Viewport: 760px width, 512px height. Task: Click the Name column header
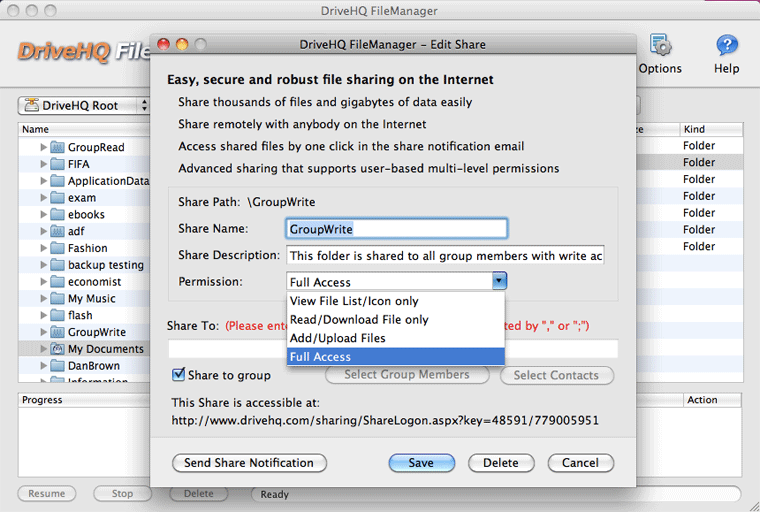[84, 129]
